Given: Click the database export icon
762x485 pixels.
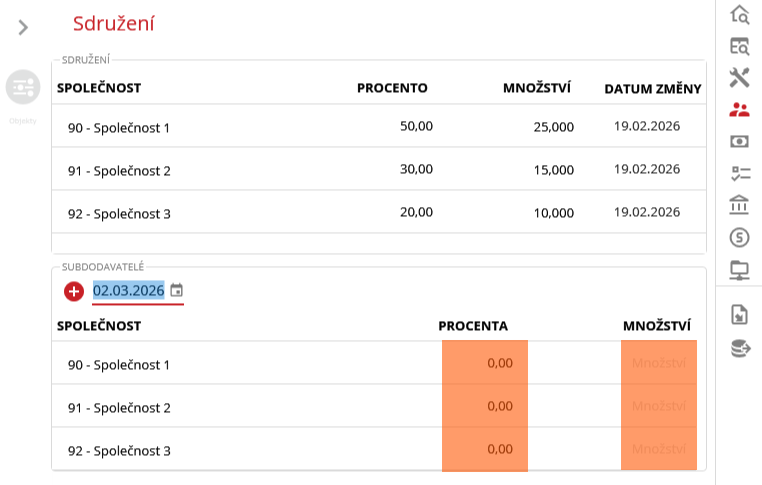Looking at the screenshot, I should click(x=739, y=348).
